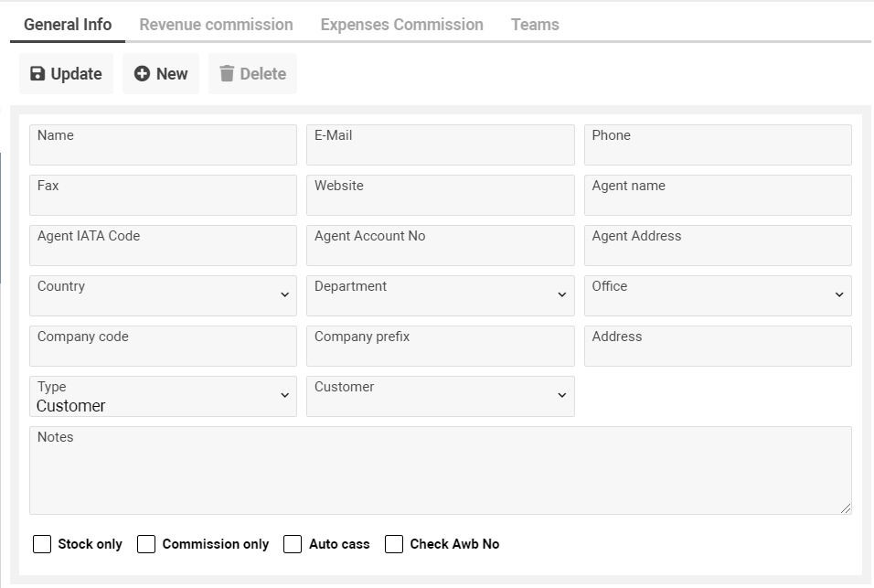Image resolution: width=874 pixels, height=588 pixels.
Task: Create a record with the New button
Action: [x=161, y=73]
